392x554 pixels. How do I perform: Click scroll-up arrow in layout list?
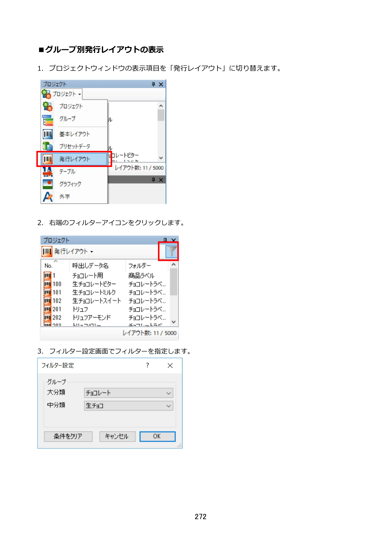(173, 264)
